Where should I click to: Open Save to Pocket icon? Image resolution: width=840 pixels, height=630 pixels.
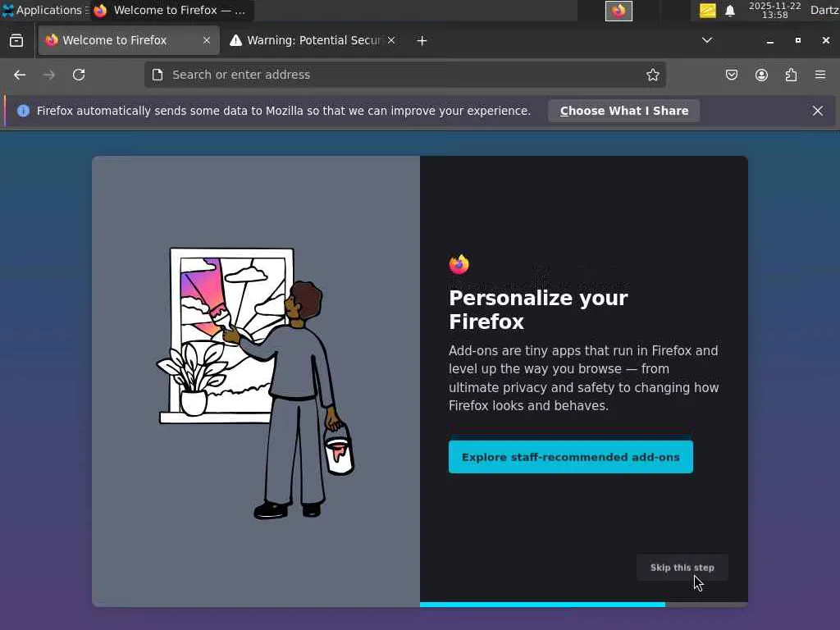pos(732,75)
